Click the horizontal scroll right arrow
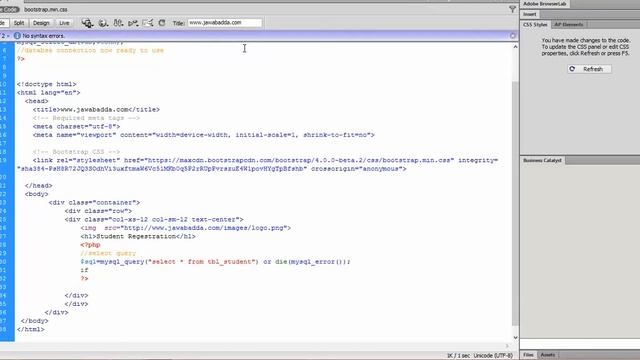The height and width of the screenshot is (360, 640). tap(507, 346)
